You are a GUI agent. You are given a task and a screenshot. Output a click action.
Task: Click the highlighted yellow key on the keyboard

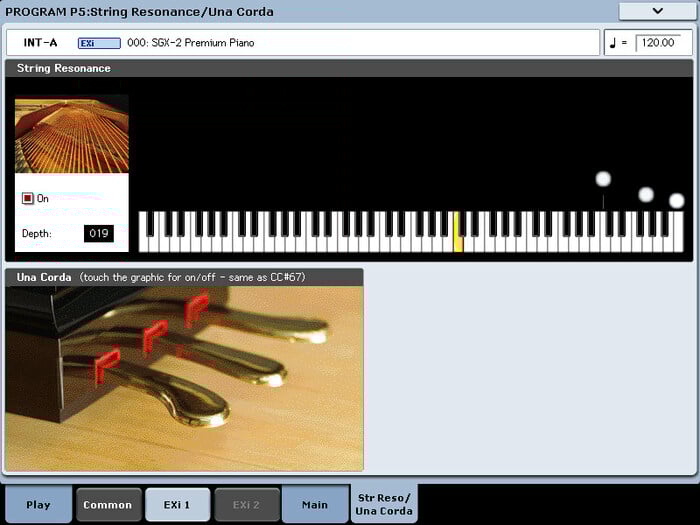pyautogui.click(x=458, y=232)
